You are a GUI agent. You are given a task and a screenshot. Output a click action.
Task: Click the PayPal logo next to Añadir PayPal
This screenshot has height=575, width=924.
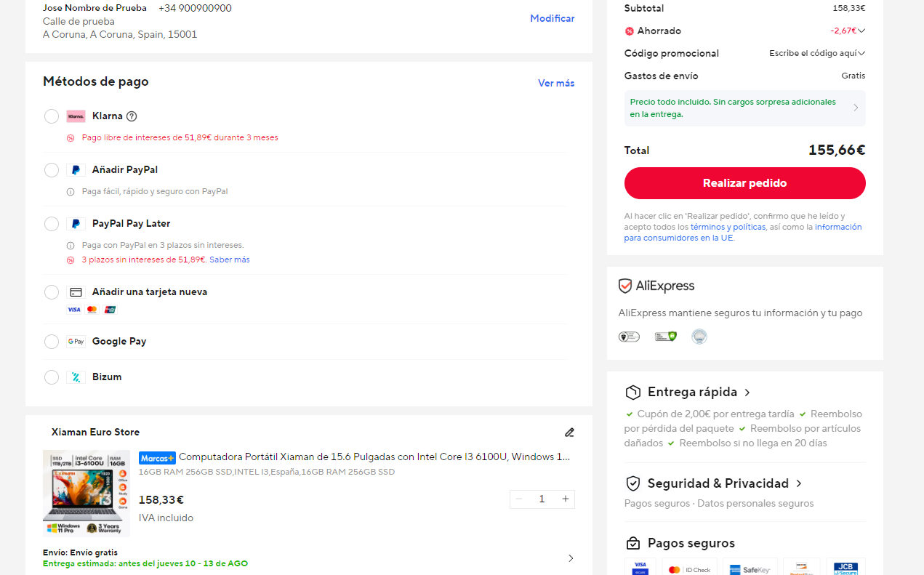[x=76, y=170]
